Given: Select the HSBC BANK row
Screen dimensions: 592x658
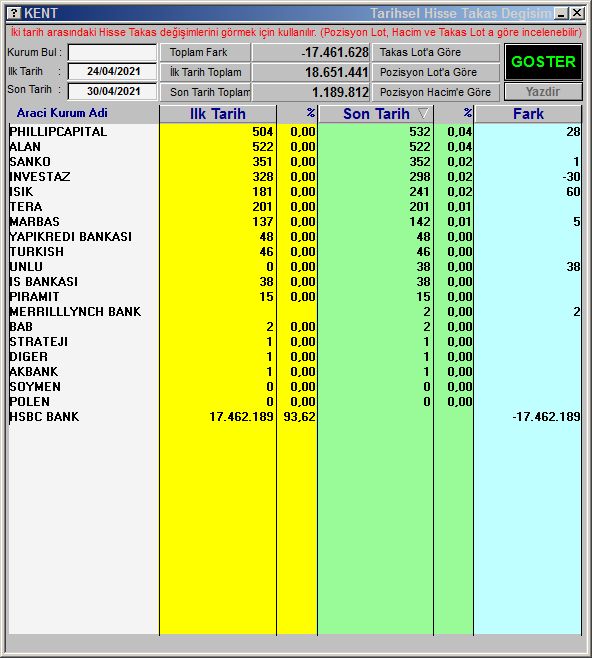Looking at the screenshot, I should 295,417.
